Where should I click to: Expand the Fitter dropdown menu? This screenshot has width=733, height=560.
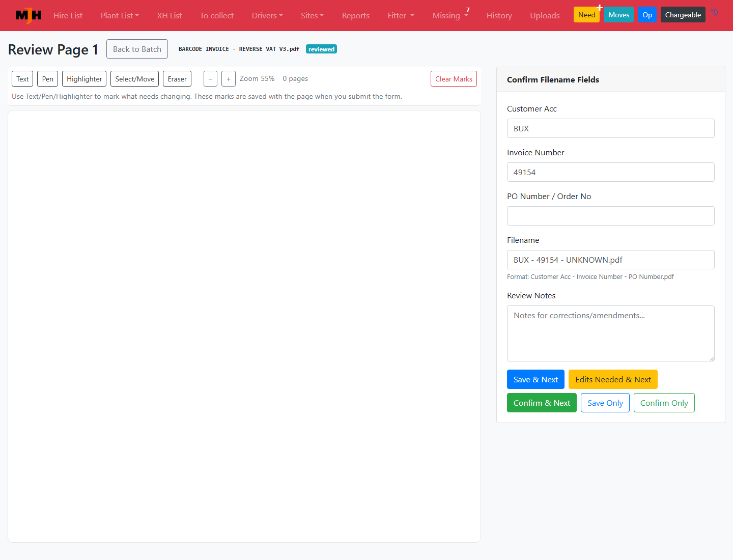pos(401,15)
